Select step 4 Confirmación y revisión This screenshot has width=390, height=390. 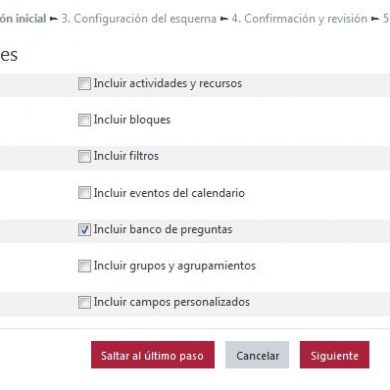click(299, 19)
